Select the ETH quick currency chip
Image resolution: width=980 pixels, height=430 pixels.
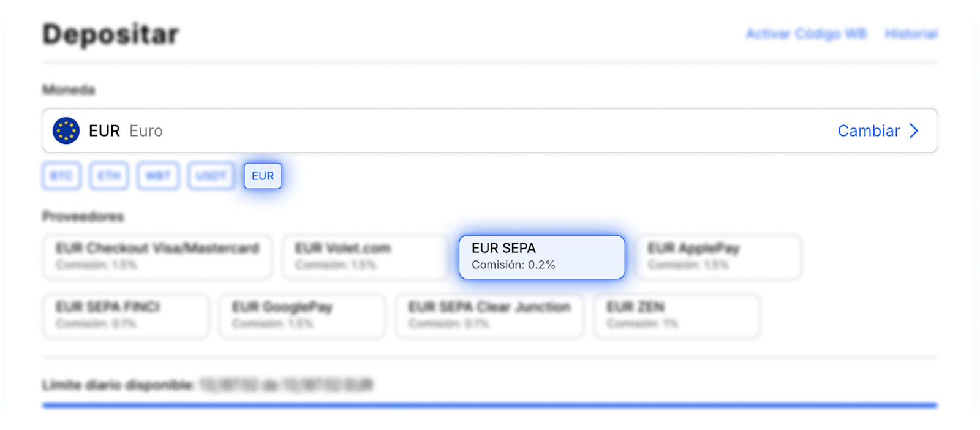click(x=109, y=176)
